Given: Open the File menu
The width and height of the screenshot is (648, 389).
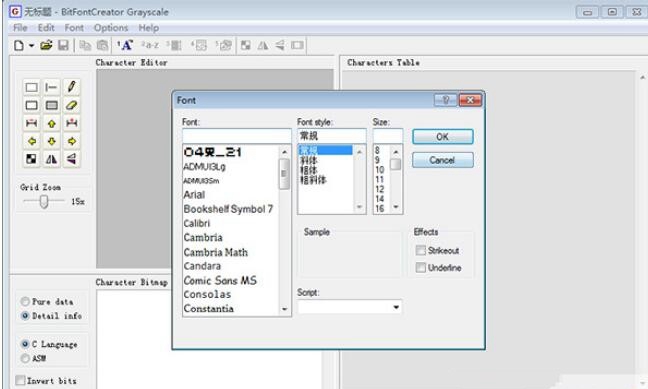Looking at the screenshot, I should [20, 28].
